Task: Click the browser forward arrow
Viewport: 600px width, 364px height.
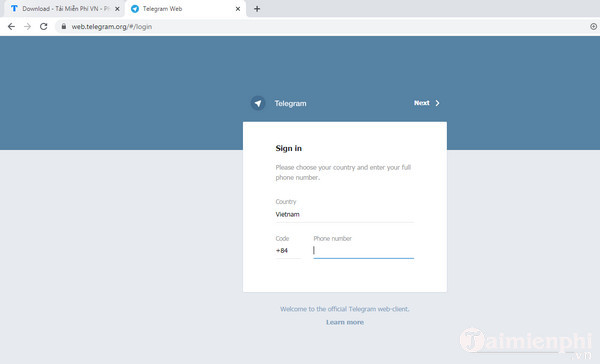Action: click(x=27, y=26)
